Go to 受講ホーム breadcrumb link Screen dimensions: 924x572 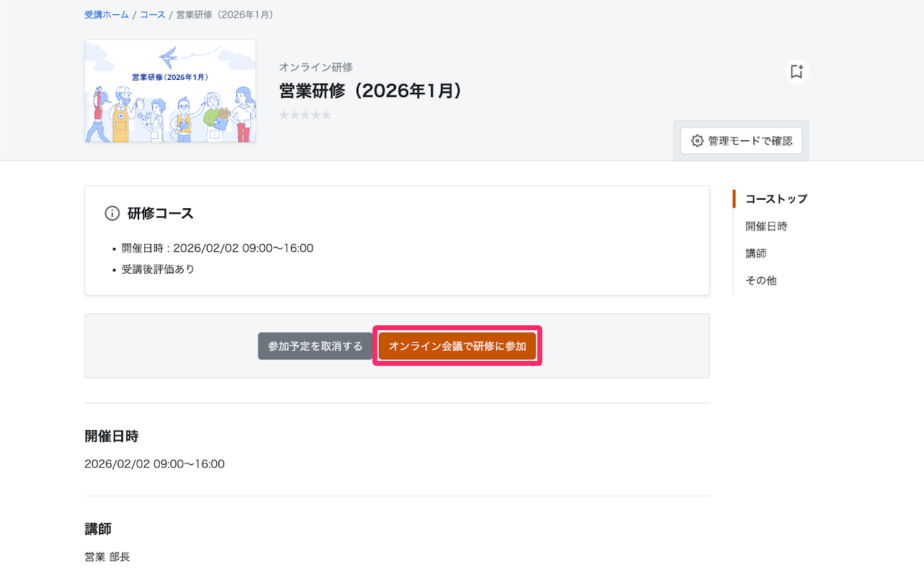(107, 14)
